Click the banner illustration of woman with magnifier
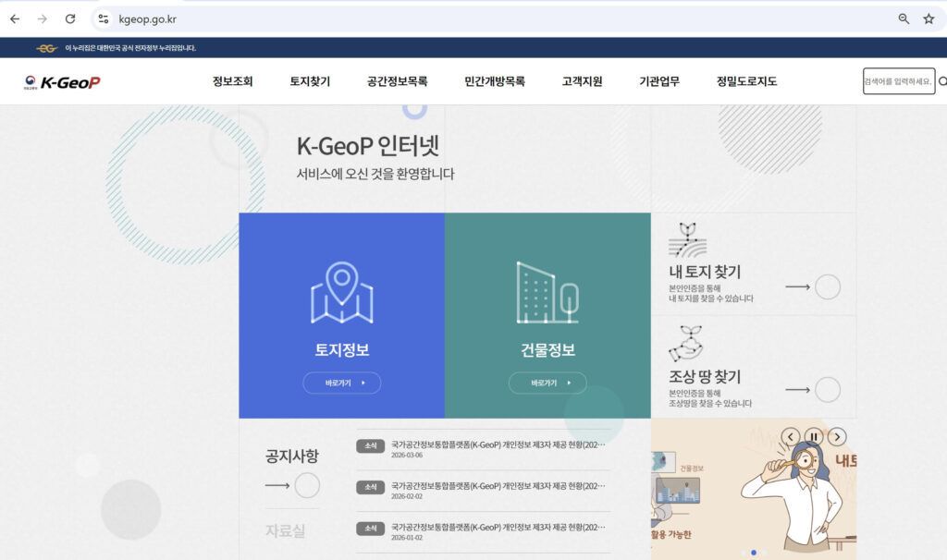 [x=791, y=494]
